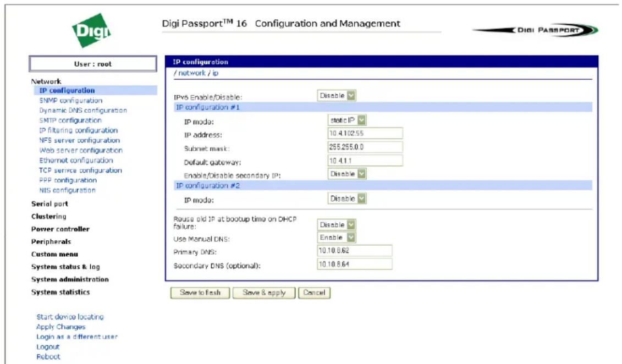Click the Primary DNS input field

point(355,251)
